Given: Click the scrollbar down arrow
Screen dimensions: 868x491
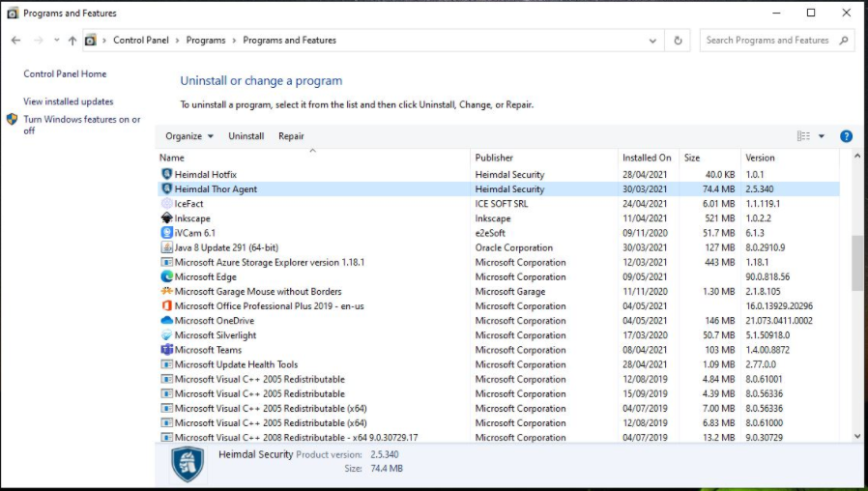Looking at the screenshot, I should click(x=857, y=436).
